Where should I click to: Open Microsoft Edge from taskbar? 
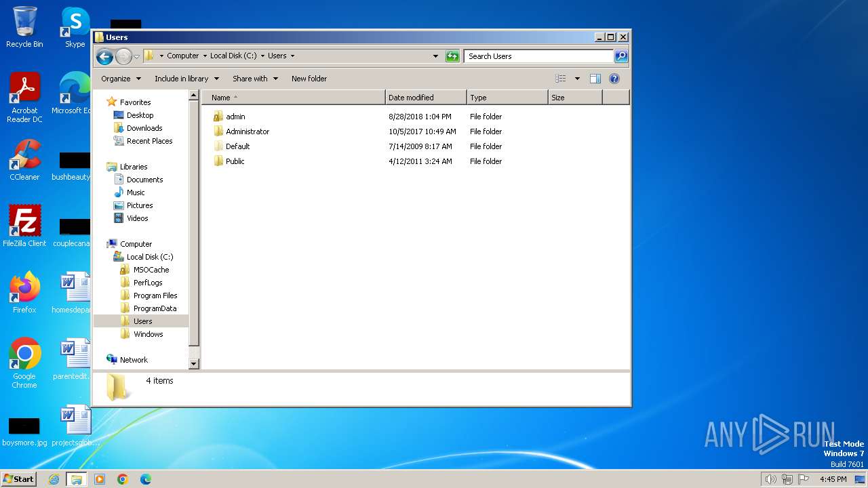[145, 479]
